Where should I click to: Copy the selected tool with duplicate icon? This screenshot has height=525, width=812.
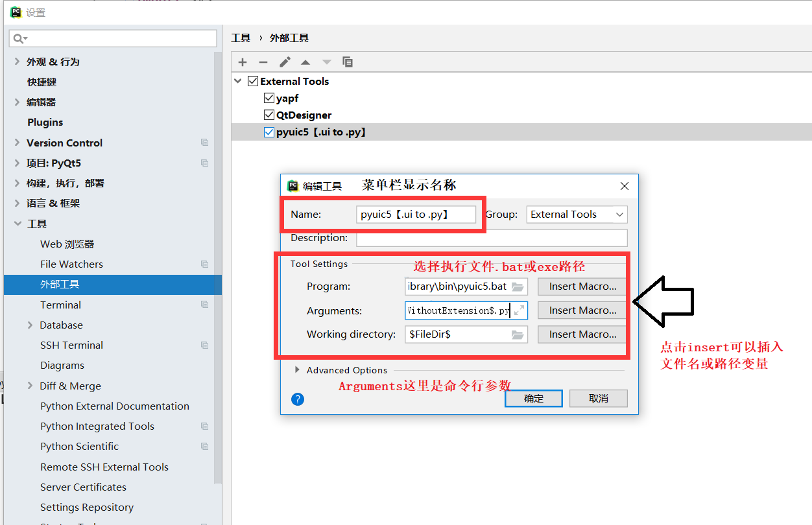click(348, 62)
